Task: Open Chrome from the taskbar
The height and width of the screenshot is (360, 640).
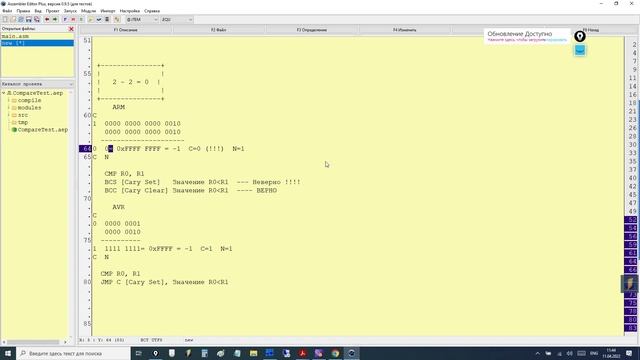Action: click(x=335, y=353)
